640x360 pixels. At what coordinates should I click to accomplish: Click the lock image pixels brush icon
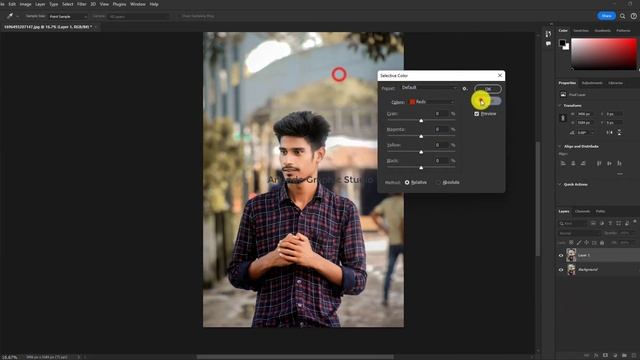coord(579,242)
